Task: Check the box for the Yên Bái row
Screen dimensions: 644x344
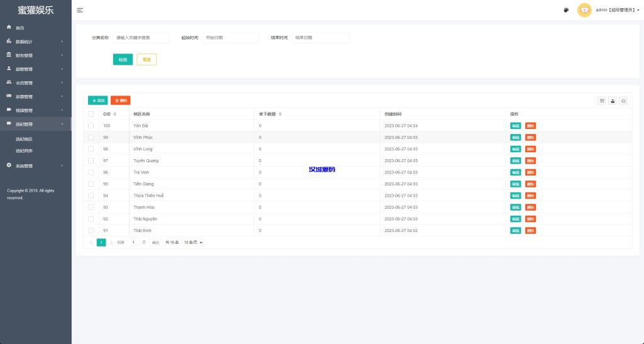Action: (x=91, y=126)
